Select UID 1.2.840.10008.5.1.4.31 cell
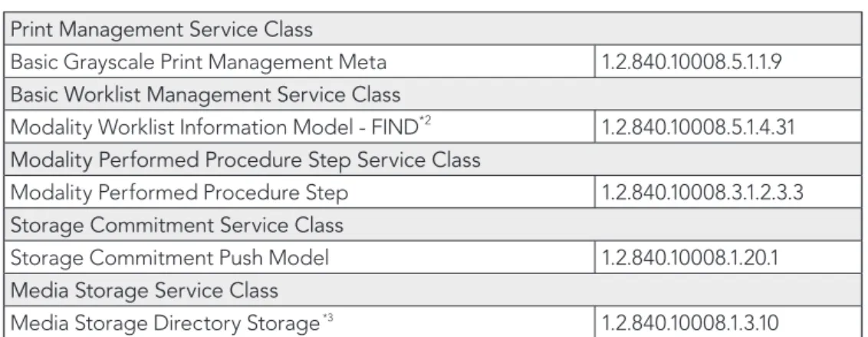 pyautogui.click(x=728, y=127)
